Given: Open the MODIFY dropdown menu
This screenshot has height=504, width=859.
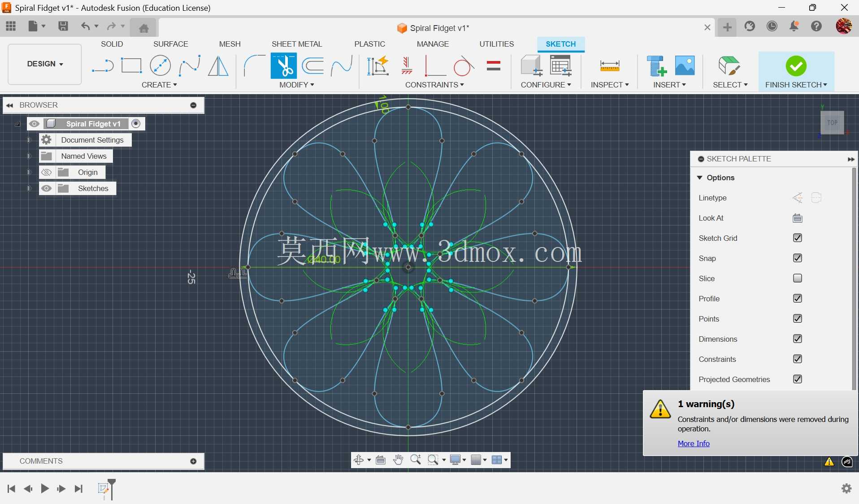Looking at the screenshot, I should pos(296,85).
